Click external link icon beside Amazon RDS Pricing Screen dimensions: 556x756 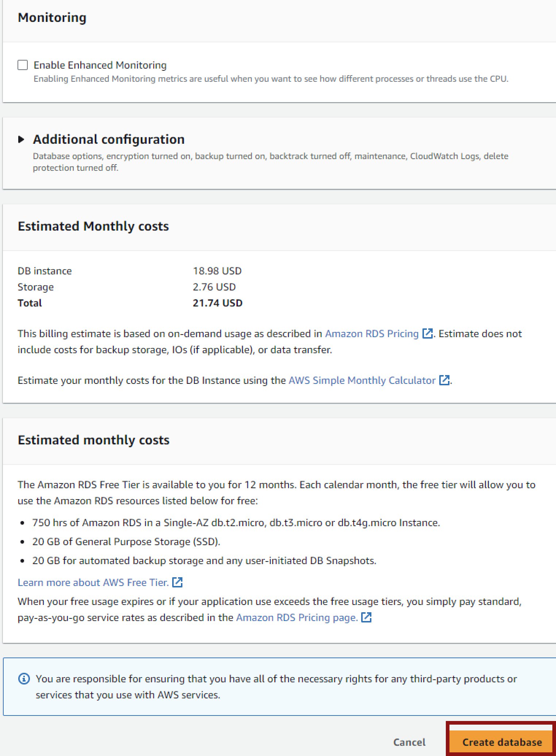click(x=427, y=333)
